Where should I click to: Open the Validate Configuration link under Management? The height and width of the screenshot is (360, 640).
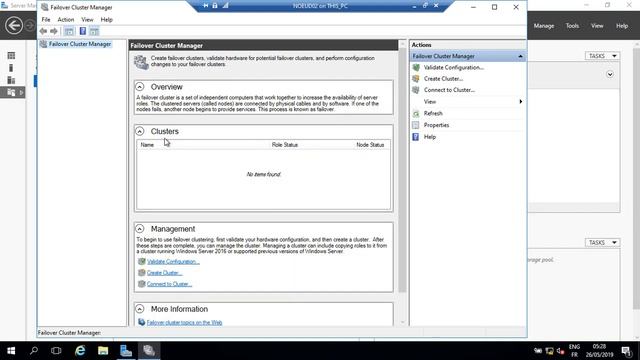click(173, 262)
